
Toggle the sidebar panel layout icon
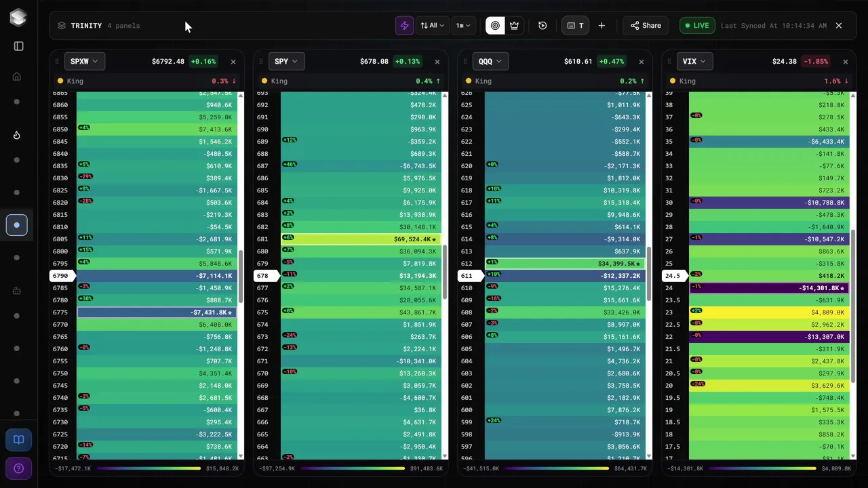click(18, 46)
